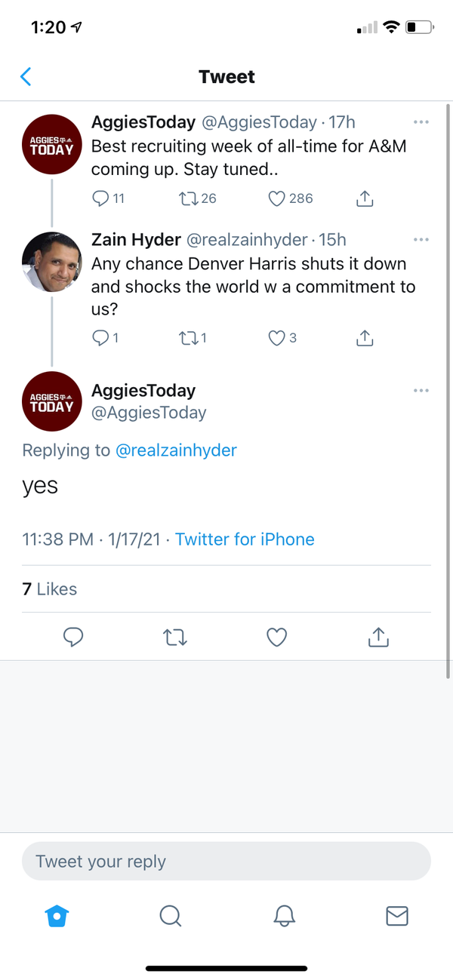Tap the 'Tweet your reply' field

click(226, 862)
